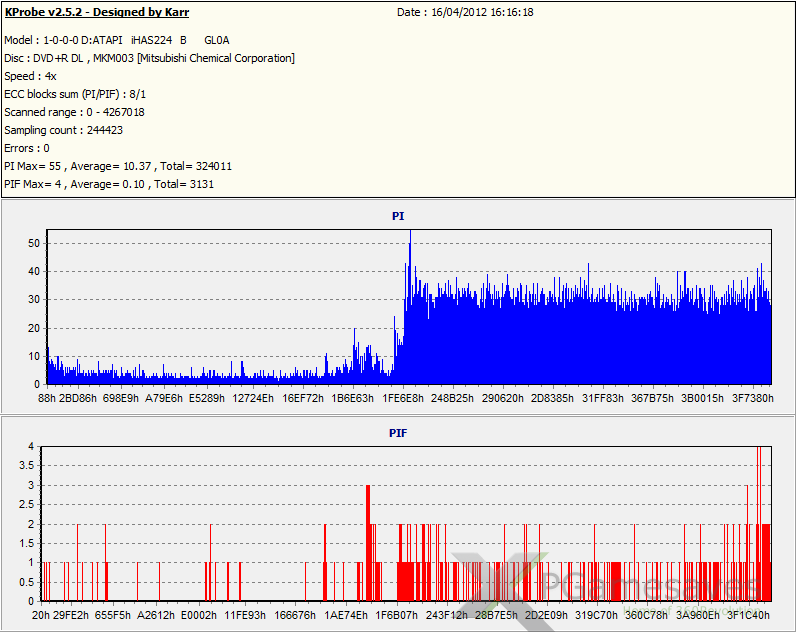Select the PI Max = 55 statistics line
Image resolution: width=796 pixels, height=632 pixels.
click(118, 166)
